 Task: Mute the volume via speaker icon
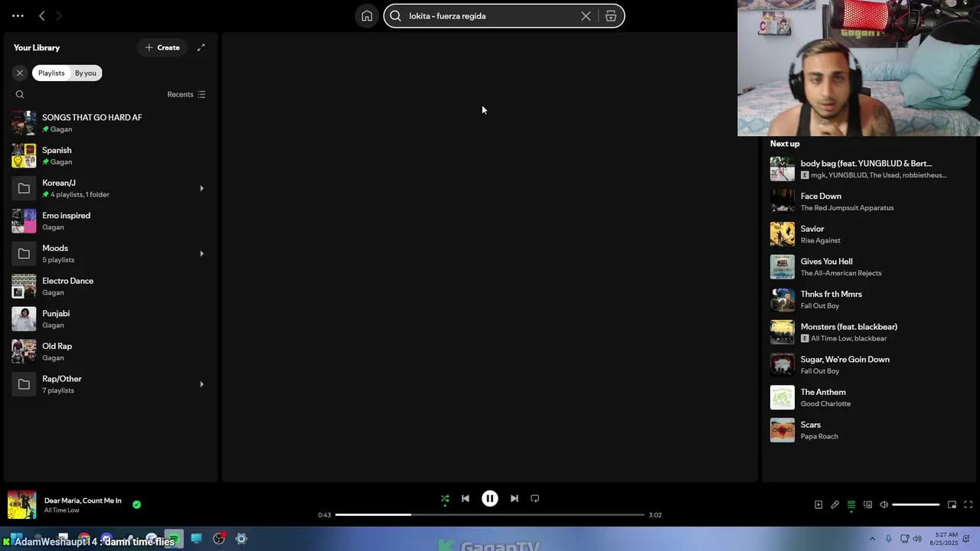click(x=884, y=504)
